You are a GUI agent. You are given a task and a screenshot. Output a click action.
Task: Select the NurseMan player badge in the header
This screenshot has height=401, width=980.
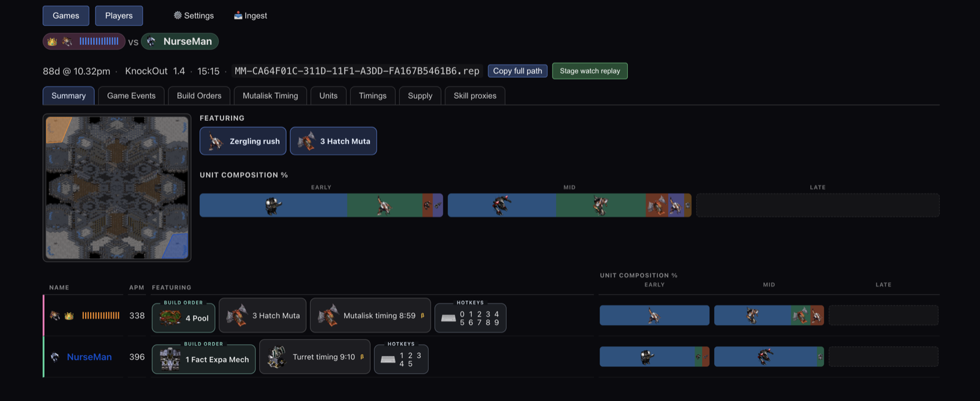(180, 42)
